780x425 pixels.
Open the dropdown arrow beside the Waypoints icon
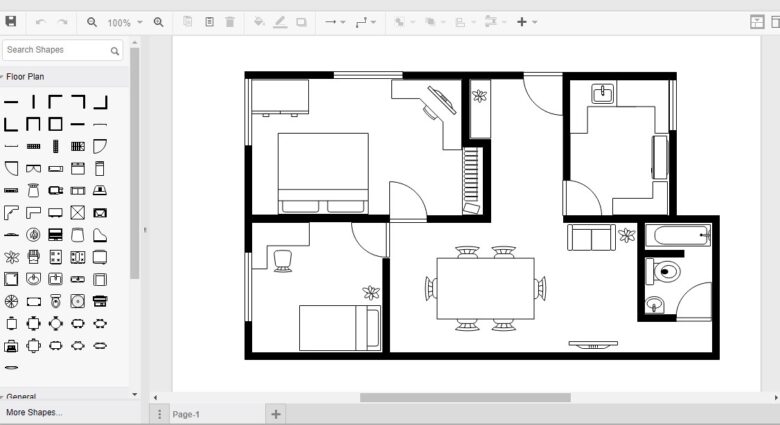pyautogui.click(x=374, y=22)
